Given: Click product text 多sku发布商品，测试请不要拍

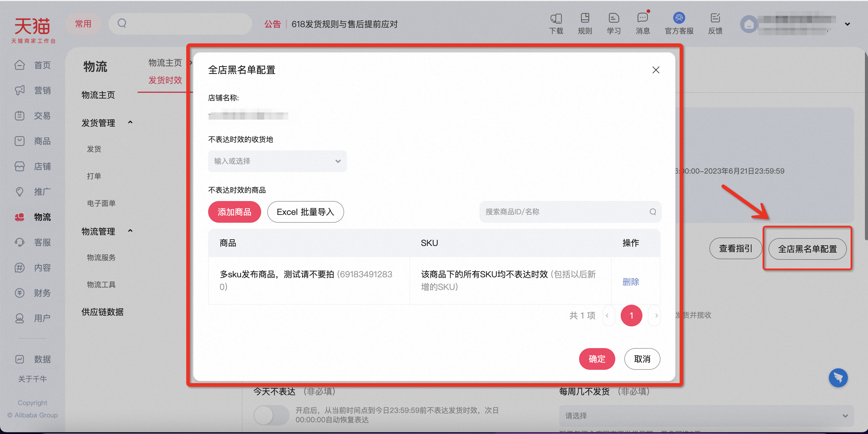Looking at the screenshot, I should [277, 274].
